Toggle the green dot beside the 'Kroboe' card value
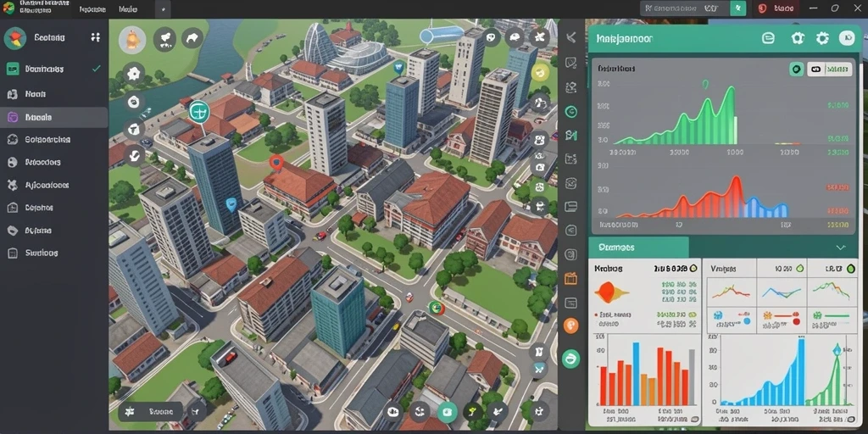The width and height of the screenshot is (868, 434). click(x=693, y=268)
